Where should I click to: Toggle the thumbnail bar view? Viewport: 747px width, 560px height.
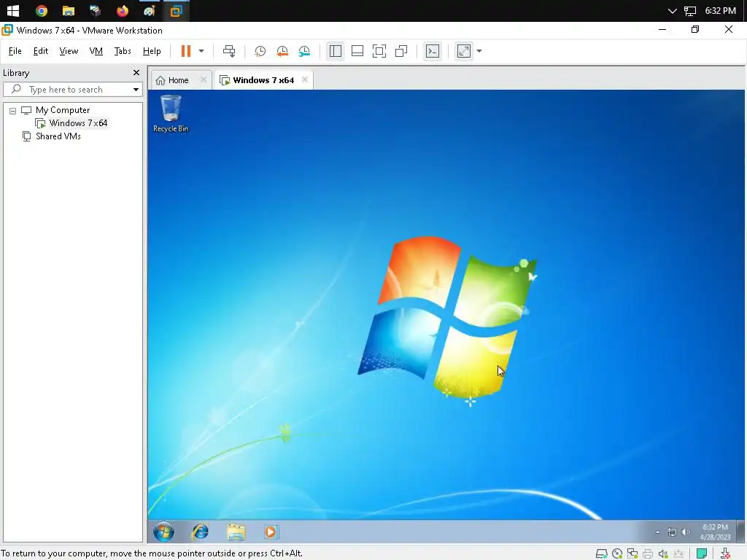[357, 51]
